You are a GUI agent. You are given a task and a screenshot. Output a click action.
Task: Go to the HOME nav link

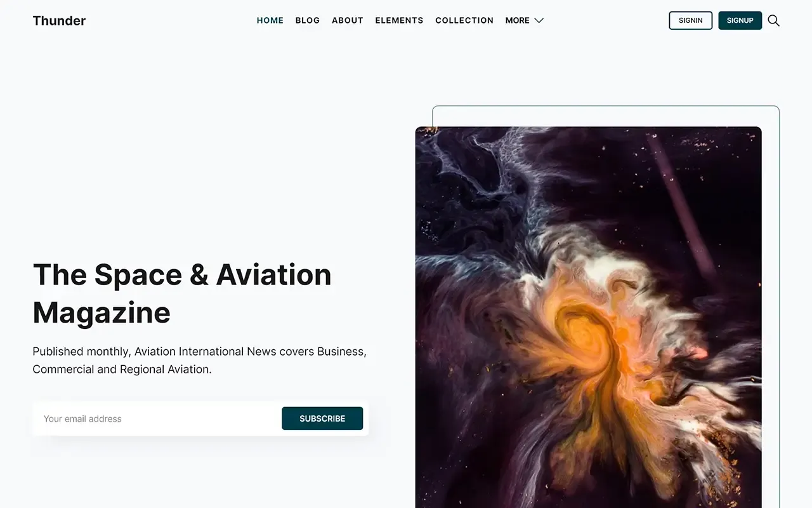click(x=270, y=20)
